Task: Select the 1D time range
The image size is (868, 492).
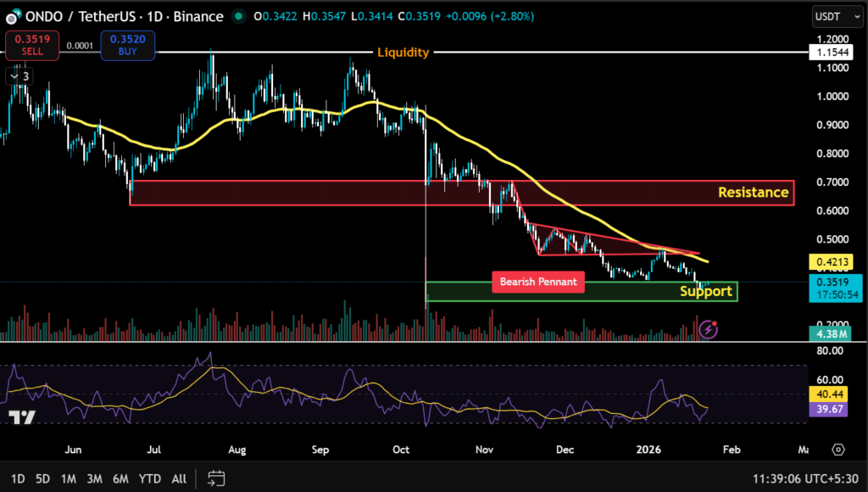Action: 18,478
